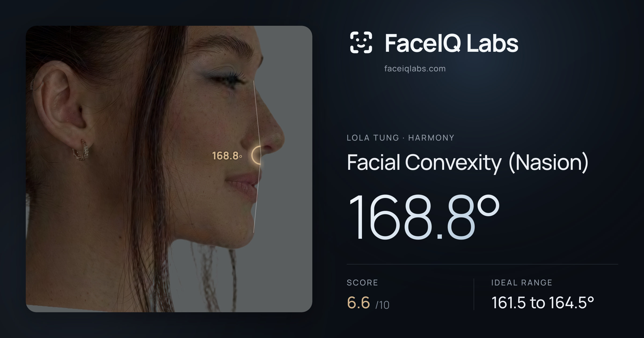Select the 6.6 score value
Image resolution: width=644 pixels, height=338 pixels.
358,303
